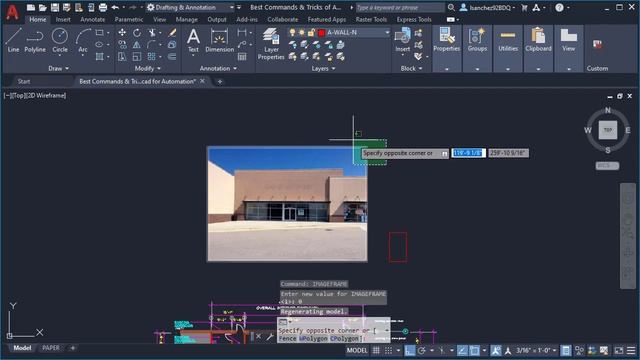The width and height of the screenshot is (640, 360).
Task: Toggle object snap tracking in status bar
Action: pyautogui.click(x=462, y=350)
